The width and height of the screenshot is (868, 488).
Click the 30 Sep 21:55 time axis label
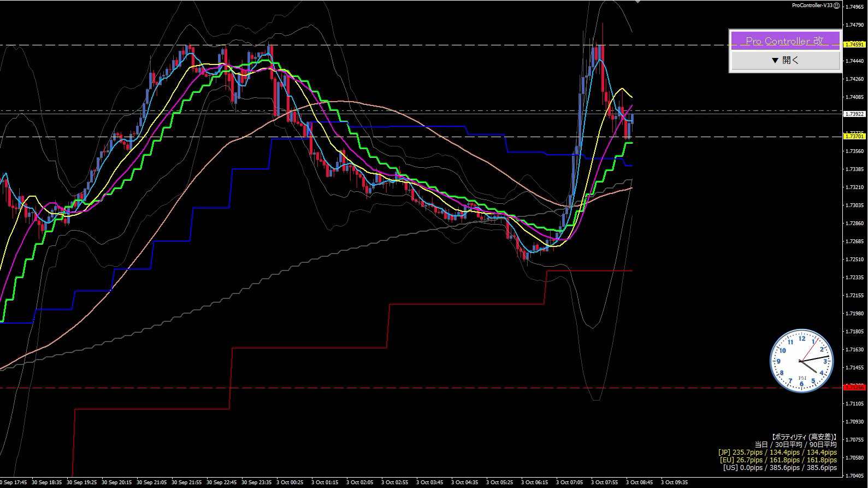[x=186, y=483]
